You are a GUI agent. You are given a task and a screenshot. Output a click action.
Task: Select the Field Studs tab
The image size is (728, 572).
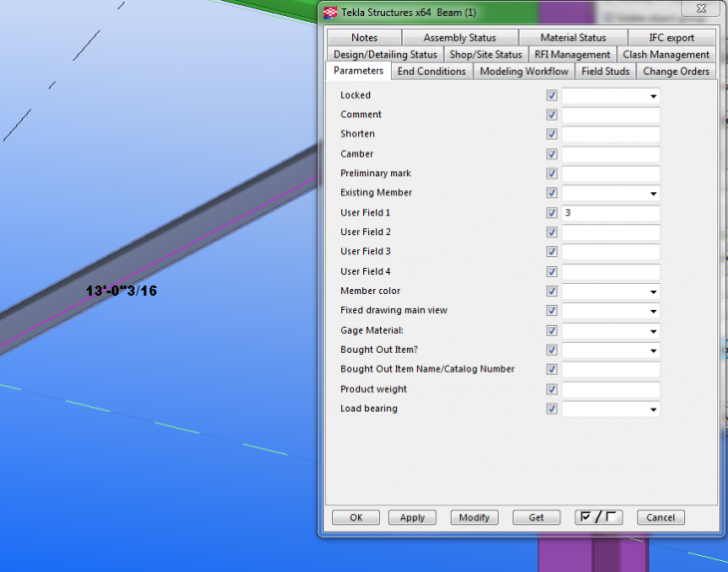605,72
